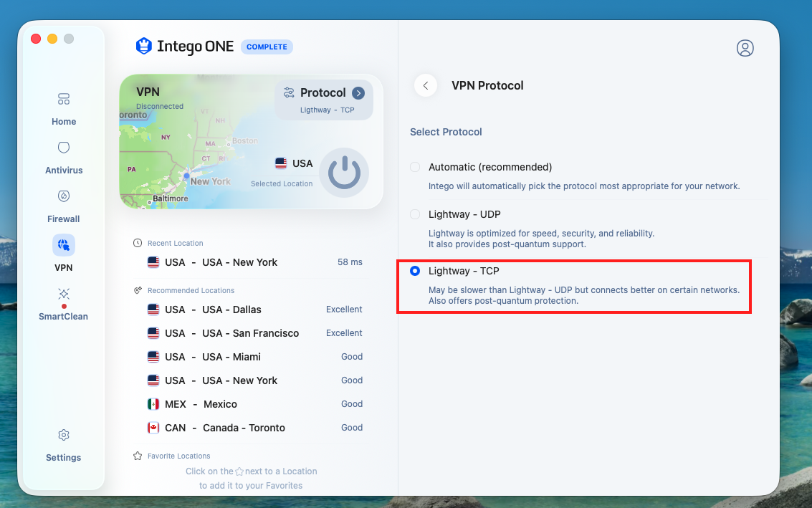Switch to the Home tab label
Screen dimensions: 812x508
click(x=64, y=122)
